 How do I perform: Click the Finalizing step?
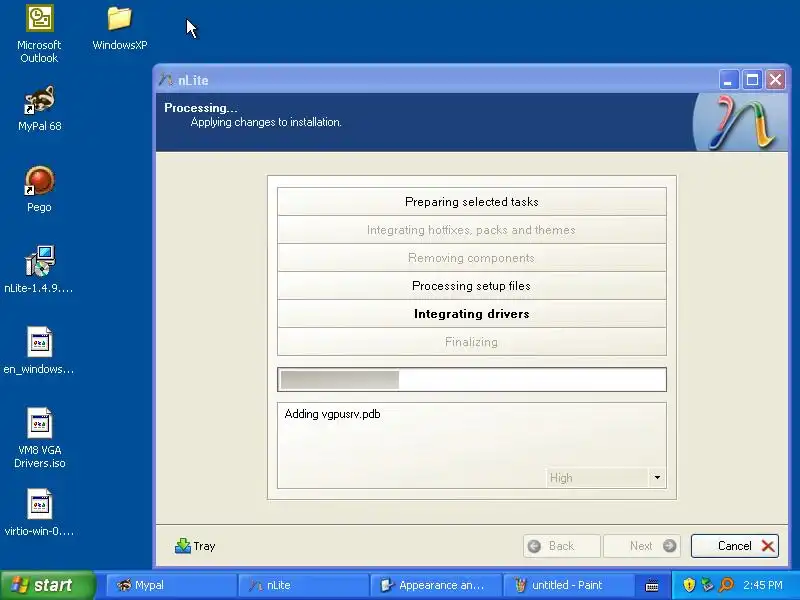tap(472, 342)
